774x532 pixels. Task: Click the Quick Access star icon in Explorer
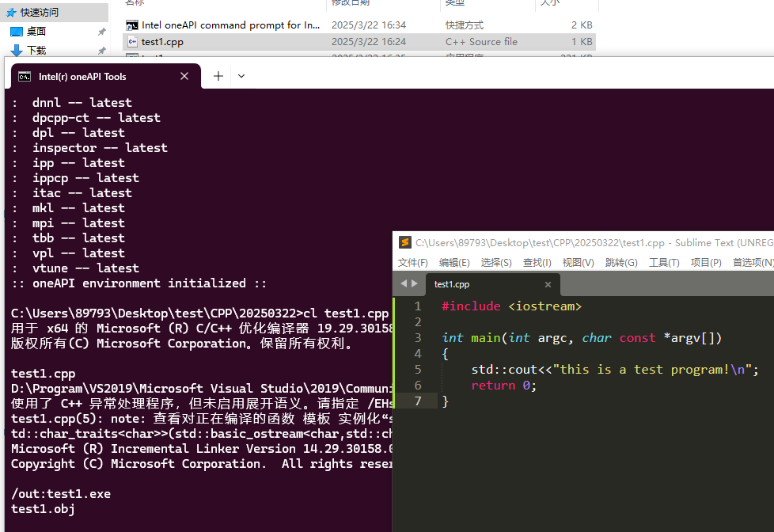11,13
